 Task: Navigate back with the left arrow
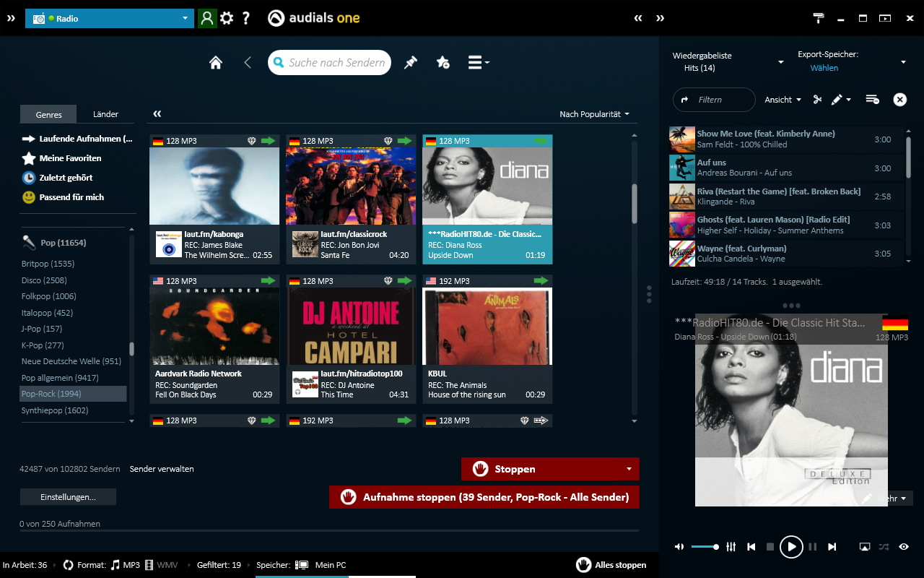tap(248, 63)
